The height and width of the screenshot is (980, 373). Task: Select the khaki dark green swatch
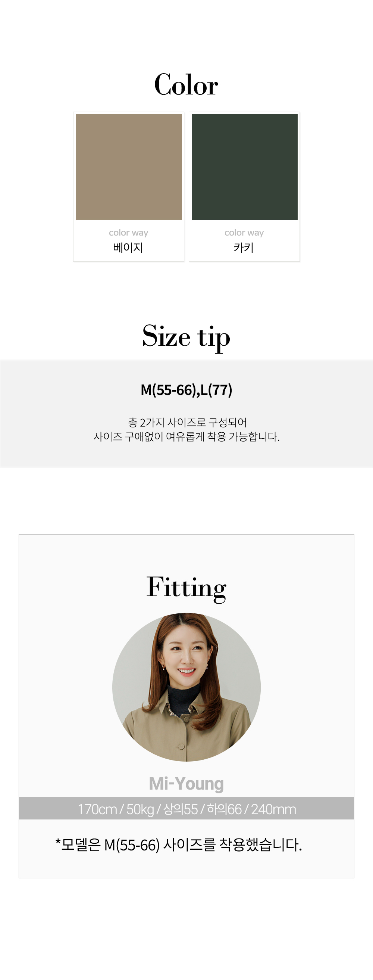pos(244,167)
